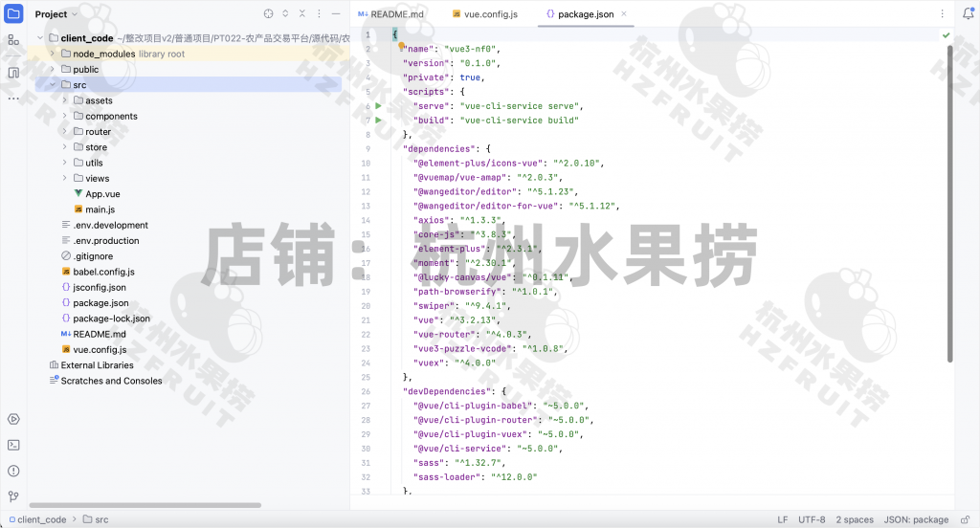Click the editor vertical scrollbar

(x=949, y=203)
